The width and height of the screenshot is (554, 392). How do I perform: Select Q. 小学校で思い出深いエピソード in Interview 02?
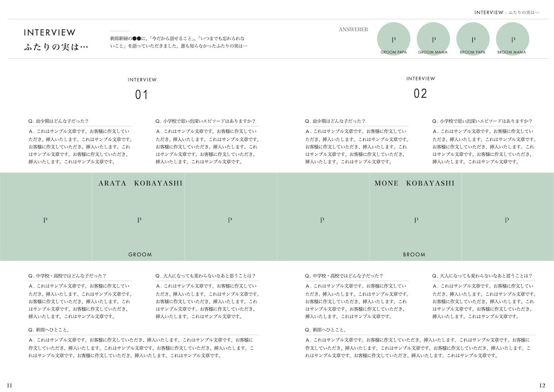[482, 121]
